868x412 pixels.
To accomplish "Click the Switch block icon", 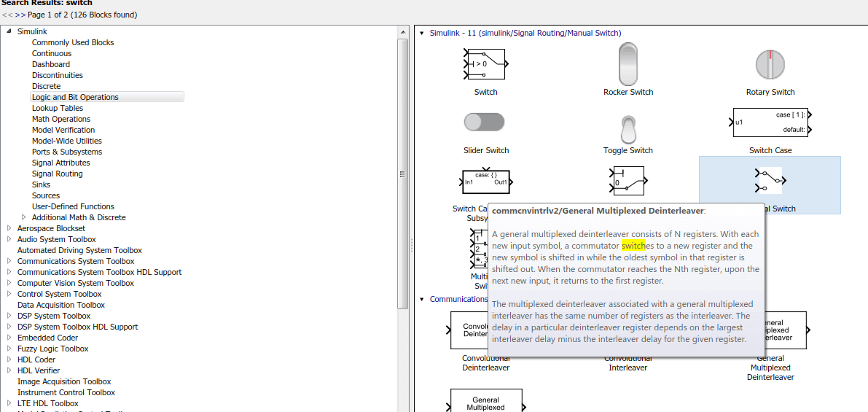I will pos(485,64).
